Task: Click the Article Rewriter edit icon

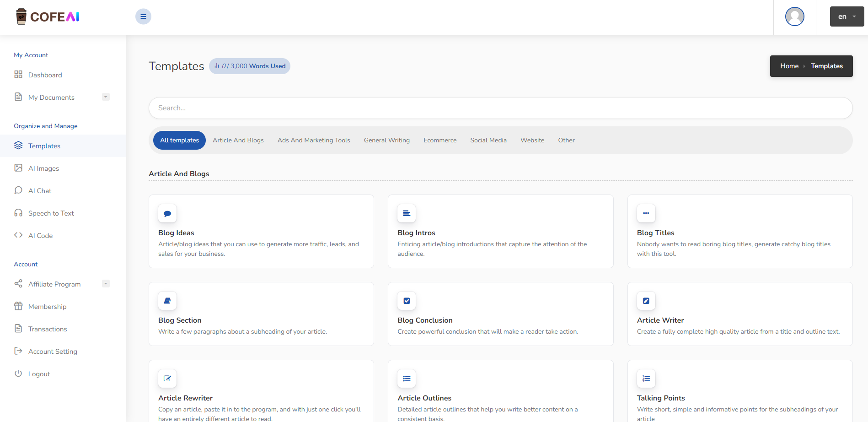Action: click(x=167, y=379)
